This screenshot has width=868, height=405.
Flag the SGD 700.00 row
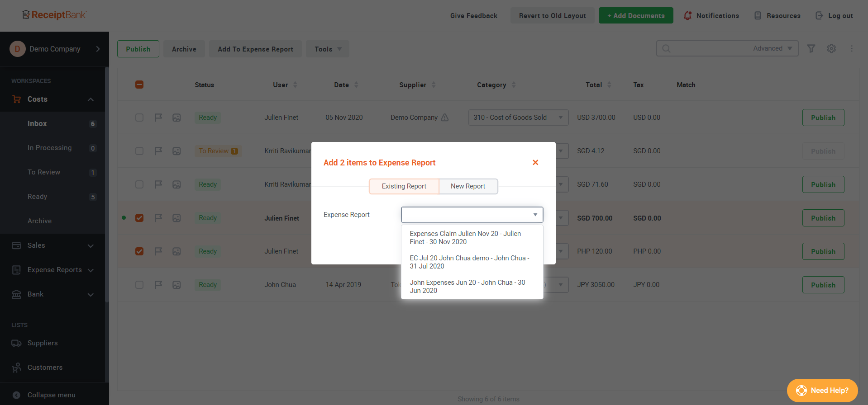158,218
